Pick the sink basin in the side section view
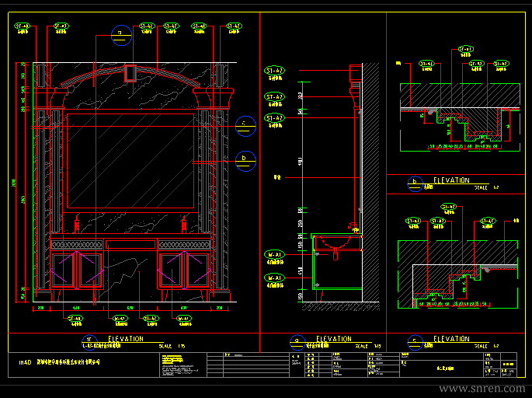532x398 pixels. point(337,243)
